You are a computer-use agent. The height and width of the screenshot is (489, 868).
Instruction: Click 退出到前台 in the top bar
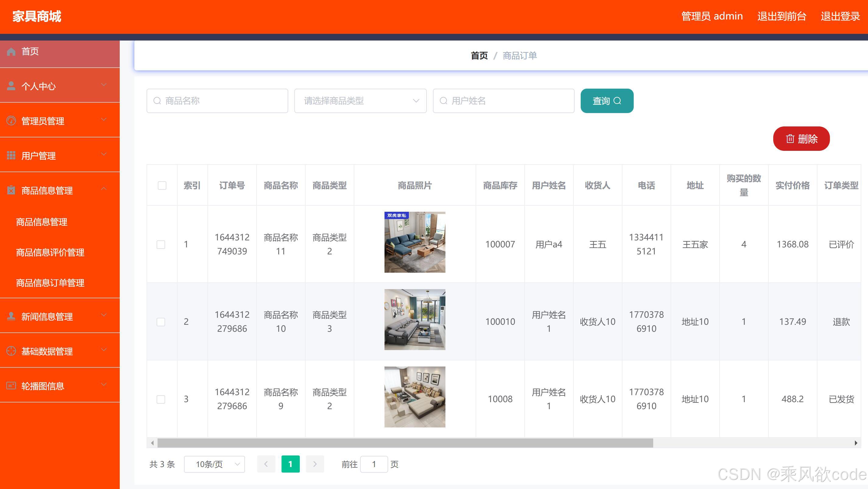pyautogui.click(x=782, y=16)
